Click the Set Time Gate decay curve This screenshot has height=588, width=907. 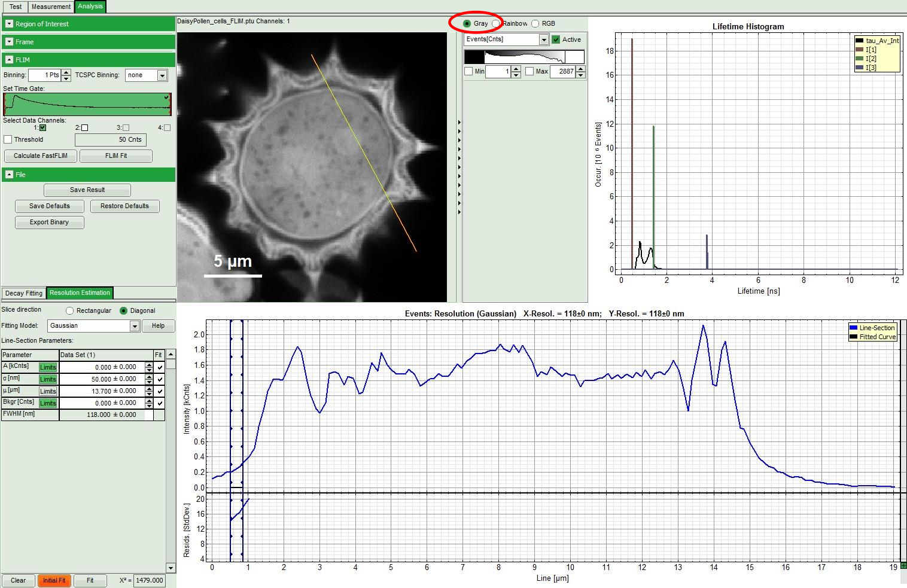tap(87, 104)
